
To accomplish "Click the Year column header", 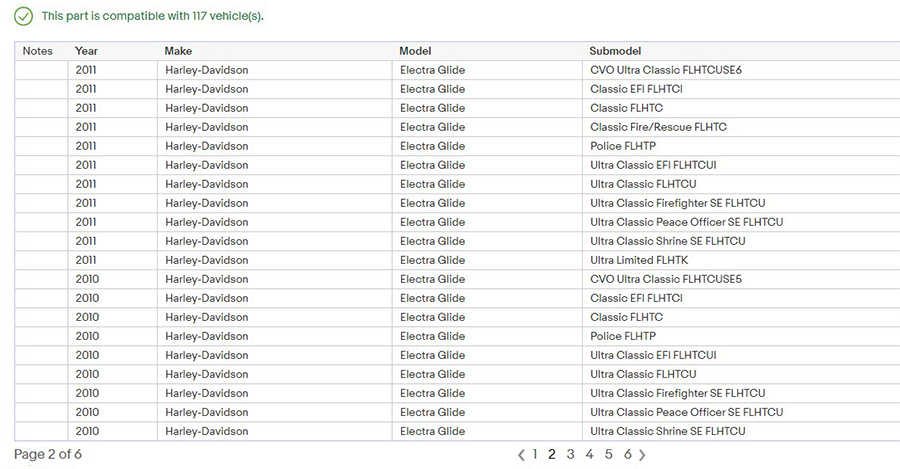I will tap(86, 51).
